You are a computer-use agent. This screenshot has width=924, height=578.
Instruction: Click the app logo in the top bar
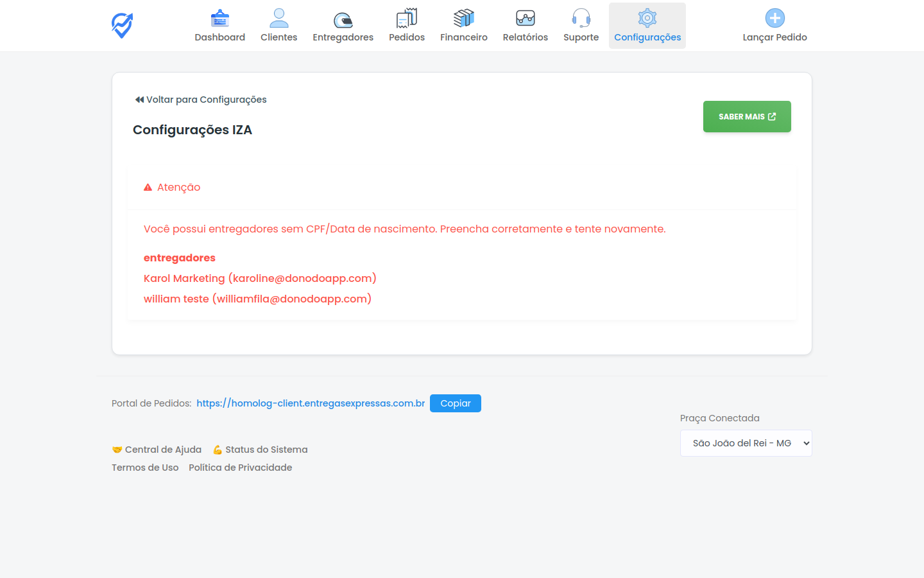point(121,25)
